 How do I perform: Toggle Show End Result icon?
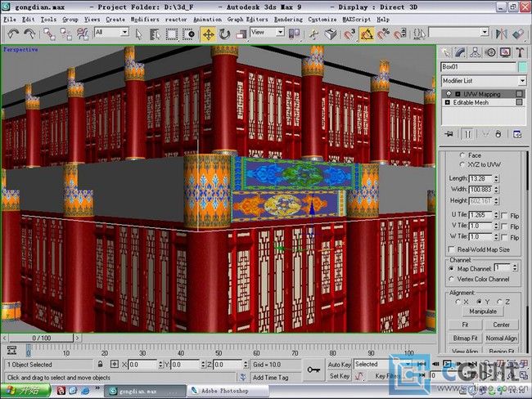click(468, 134)
